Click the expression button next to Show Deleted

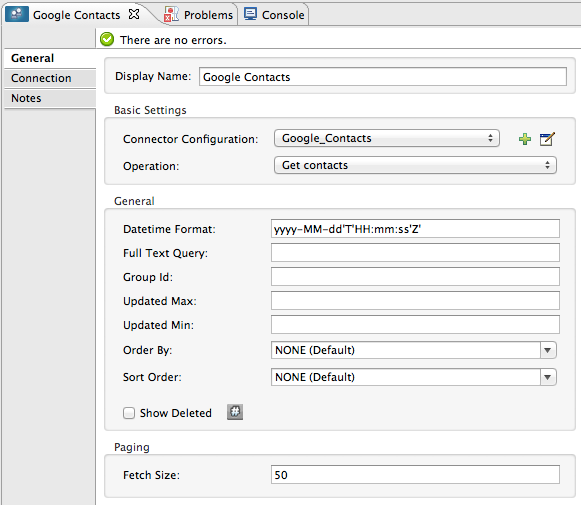[235, 412]
